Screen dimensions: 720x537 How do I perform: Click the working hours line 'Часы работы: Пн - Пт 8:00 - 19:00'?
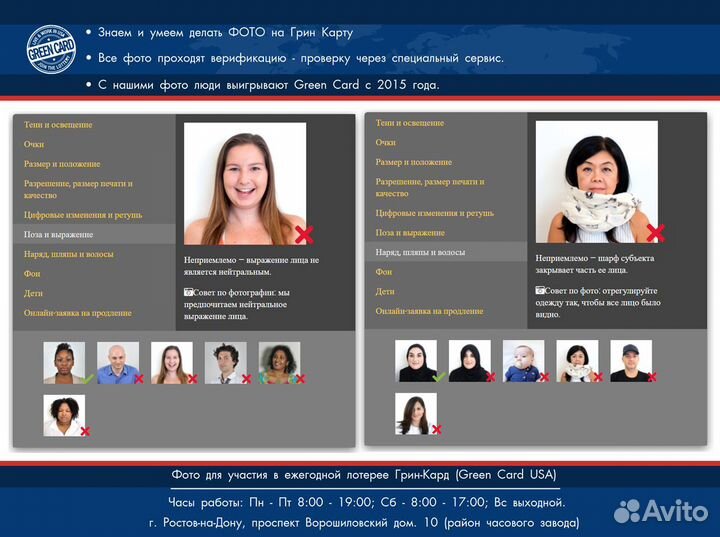[271, 502]
